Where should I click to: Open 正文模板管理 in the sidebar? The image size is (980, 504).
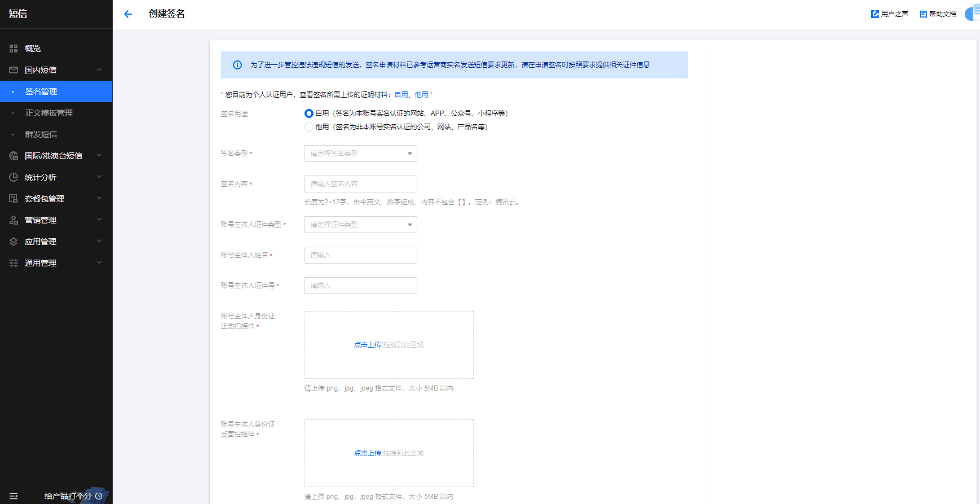(x=49, y=113)
